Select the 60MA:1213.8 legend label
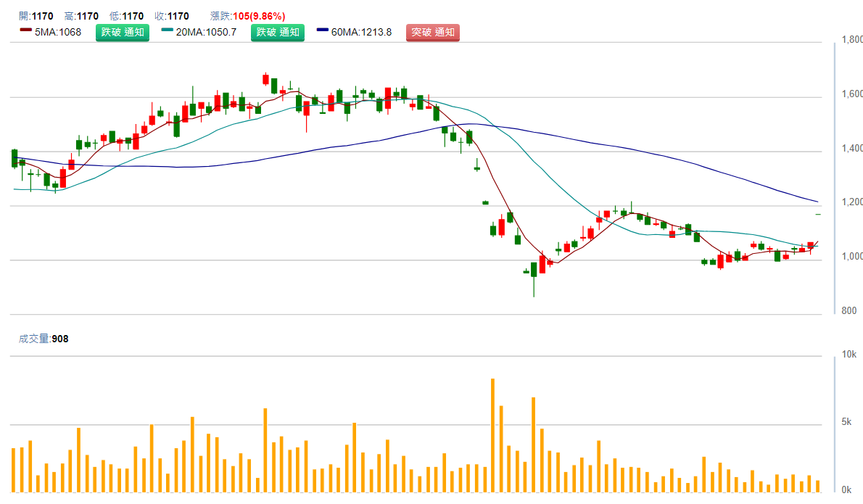Image resolution: width=863 pixels, height=504 pixels. 361,32
